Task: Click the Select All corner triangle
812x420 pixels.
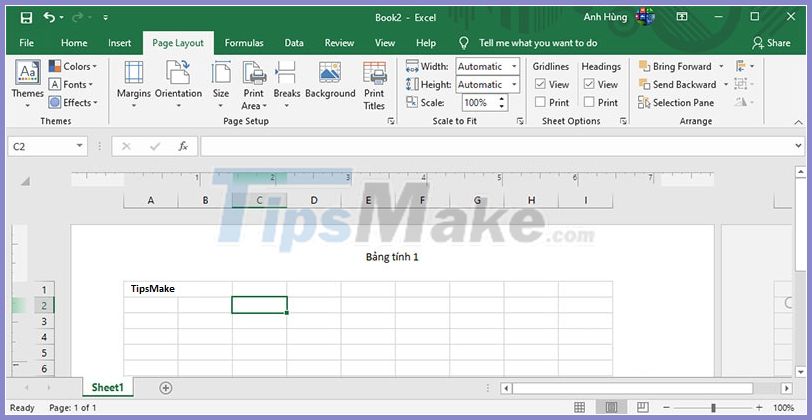Action: click(x=25, y=182)
